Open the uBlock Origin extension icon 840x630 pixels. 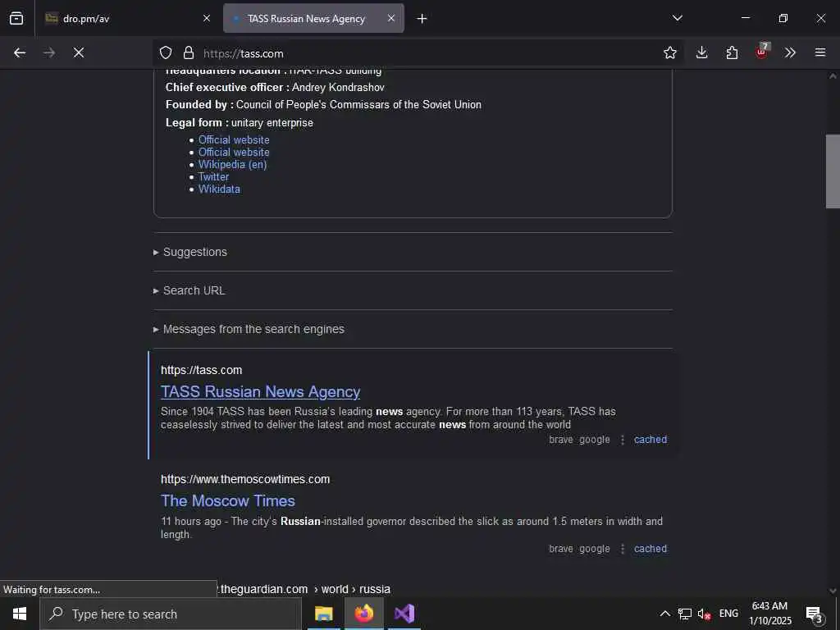tap(762, 52)
